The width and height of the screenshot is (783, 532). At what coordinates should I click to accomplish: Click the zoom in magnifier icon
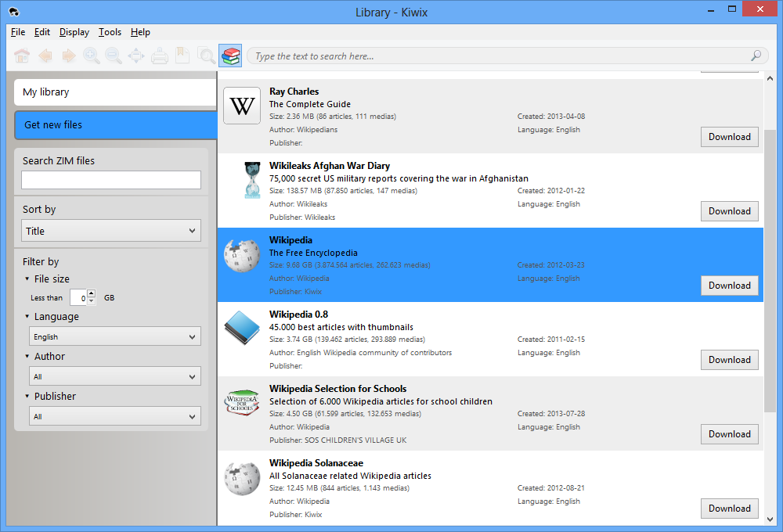tap(92, 56)
